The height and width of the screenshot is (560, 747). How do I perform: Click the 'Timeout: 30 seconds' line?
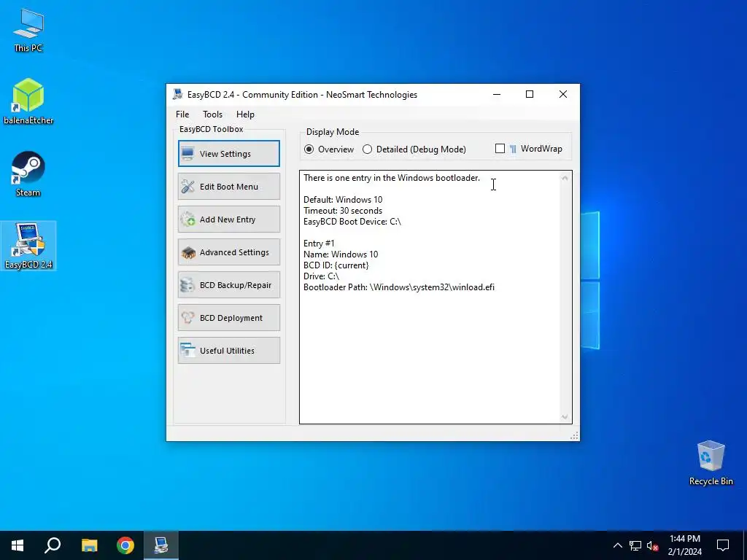click(x=343, y=211)
